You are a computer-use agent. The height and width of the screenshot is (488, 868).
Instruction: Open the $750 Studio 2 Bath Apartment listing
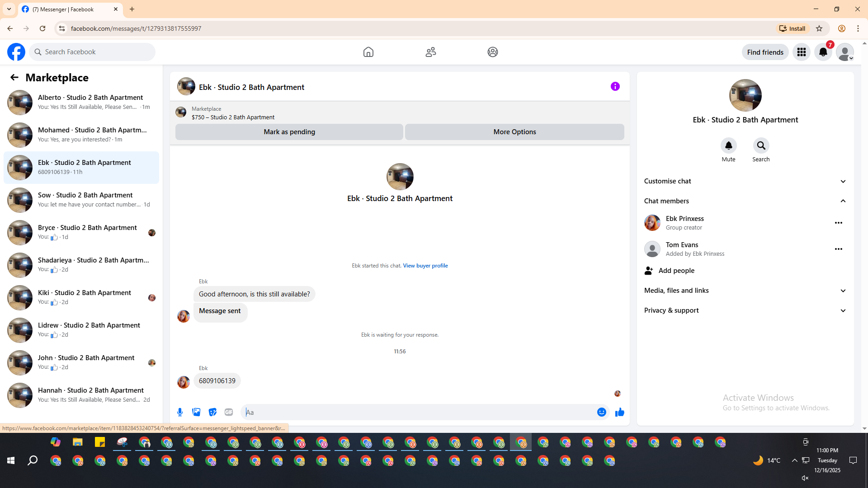(x=233, y=117)
